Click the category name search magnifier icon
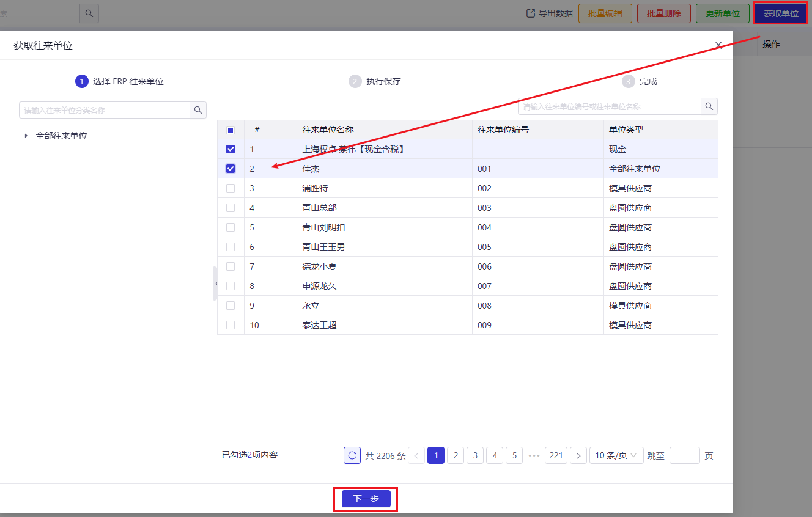 [197, 110]
